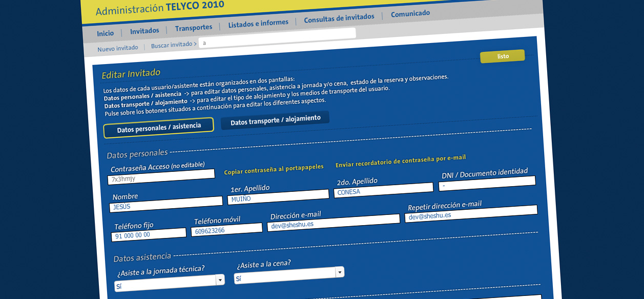Click the yellow listo button

pos(503,56)
